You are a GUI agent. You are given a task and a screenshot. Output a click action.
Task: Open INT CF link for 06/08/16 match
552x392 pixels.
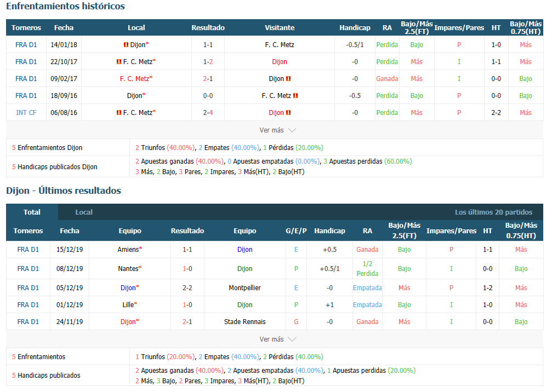click(26, 112)
